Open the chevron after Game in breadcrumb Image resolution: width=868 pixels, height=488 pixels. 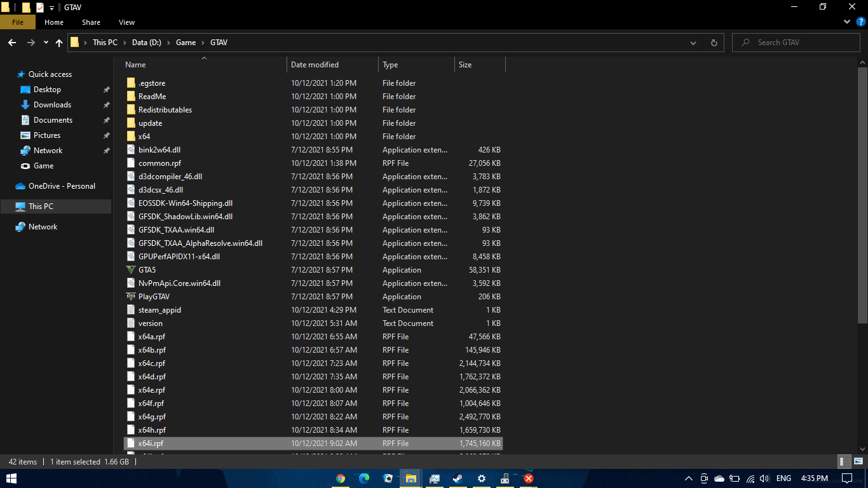point(203,43)
